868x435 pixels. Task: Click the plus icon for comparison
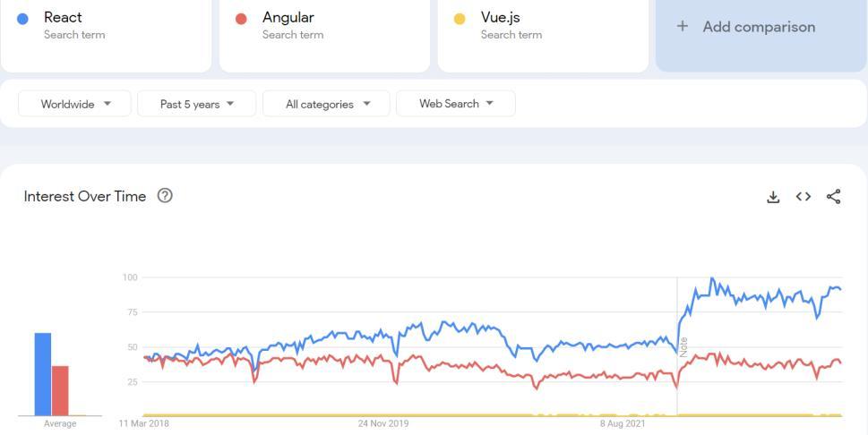pyautogui.click(x=683, y=27)
